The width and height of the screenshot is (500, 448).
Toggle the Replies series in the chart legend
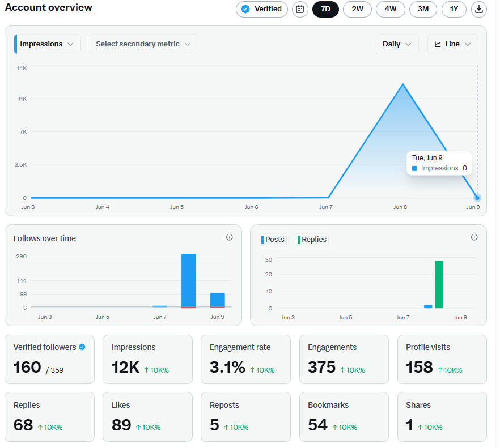click(x=312, y=240)
